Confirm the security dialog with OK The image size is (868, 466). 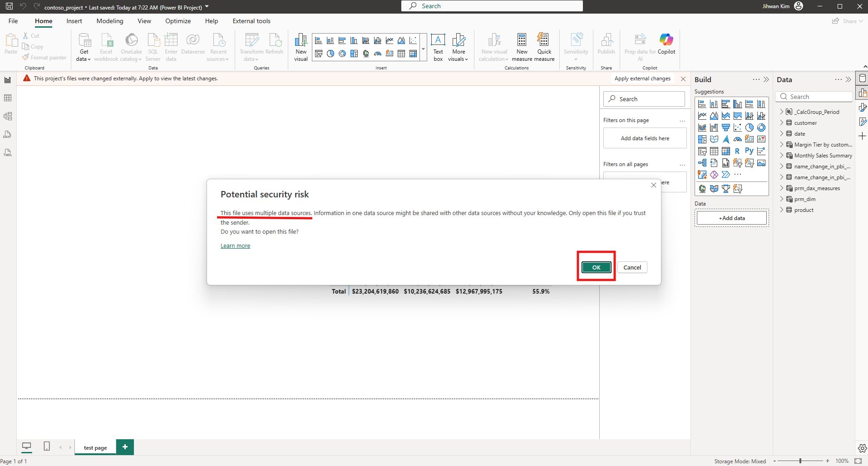tap(596, 267)
